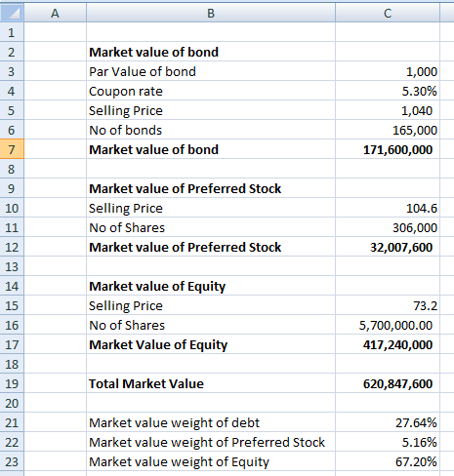Select row 8 header
The image size is (454, 476).
tap(12, 169)
